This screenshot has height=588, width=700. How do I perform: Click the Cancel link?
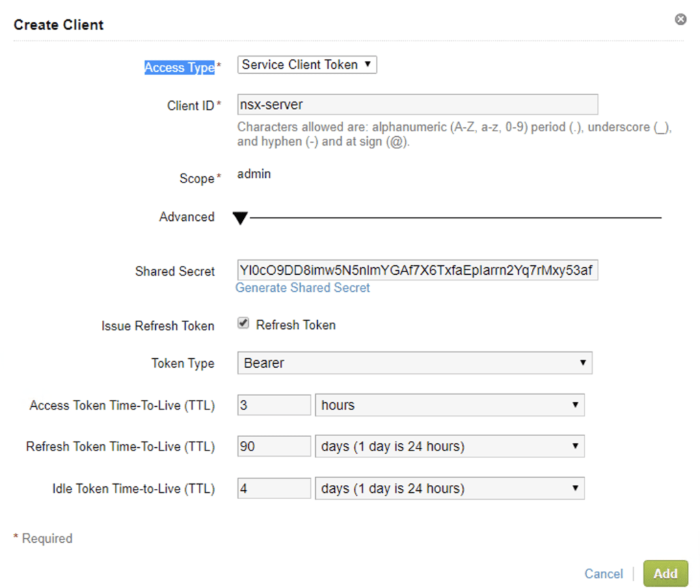pos(604,574)
